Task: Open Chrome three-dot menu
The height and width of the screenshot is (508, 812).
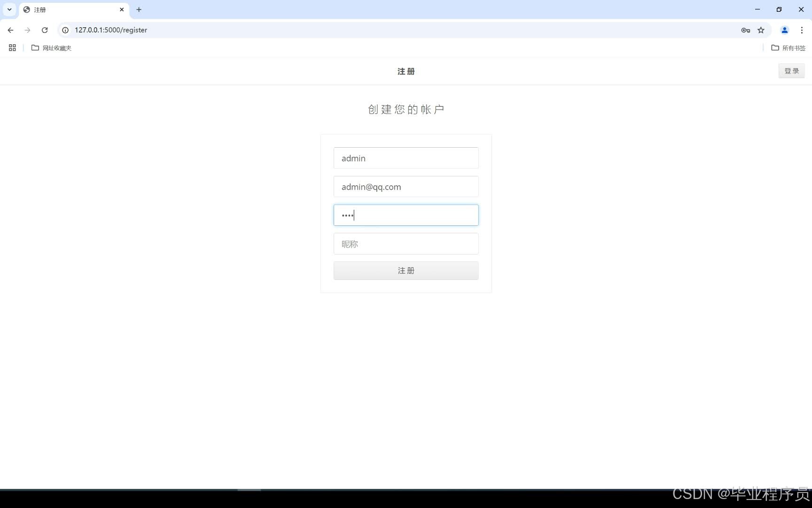Action: [802, 30]
